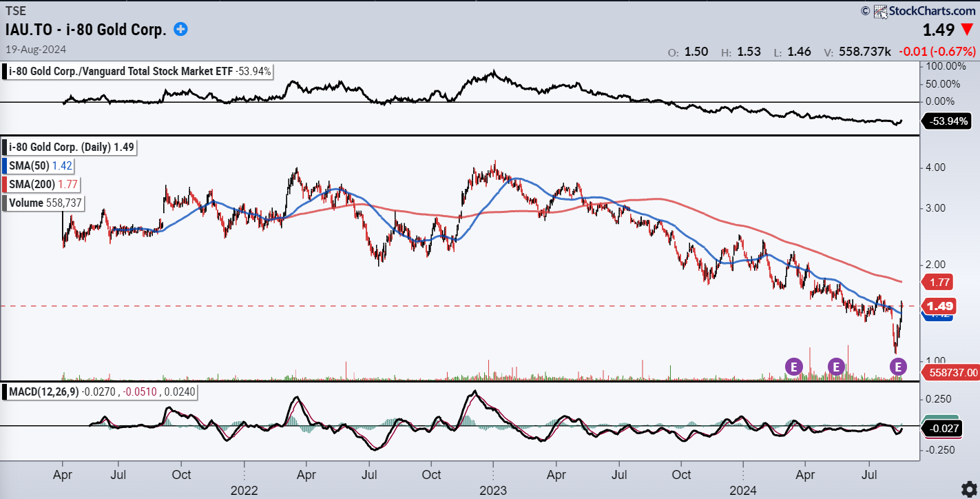Click the red 1.49 last-price axis tag

coord(938,306)
